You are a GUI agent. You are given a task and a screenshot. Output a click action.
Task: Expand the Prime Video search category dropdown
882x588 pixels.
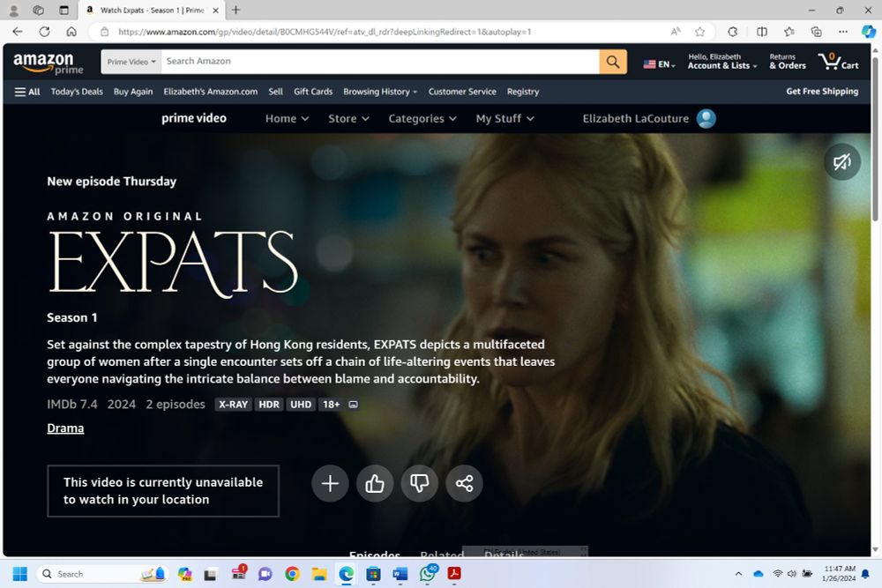pos(131,62)
